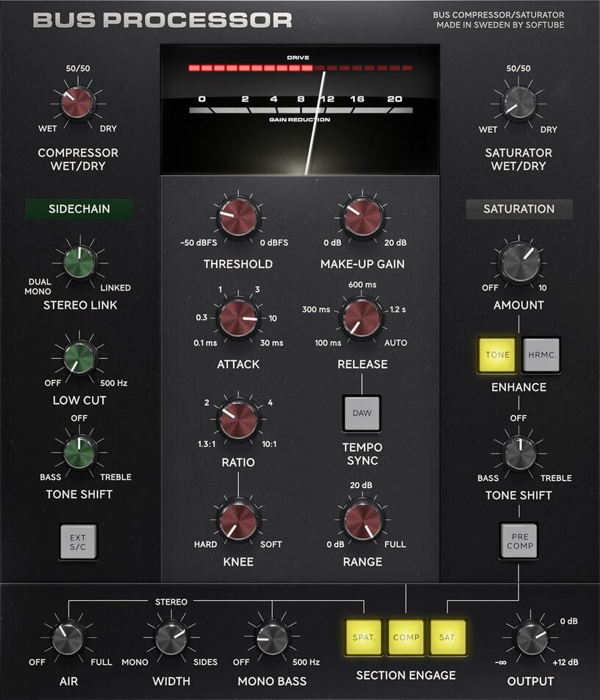The width and height of the screenshot is (600, 700).
Task: Activate the PRE COMP saturation option
Action: tap(518, 541)
